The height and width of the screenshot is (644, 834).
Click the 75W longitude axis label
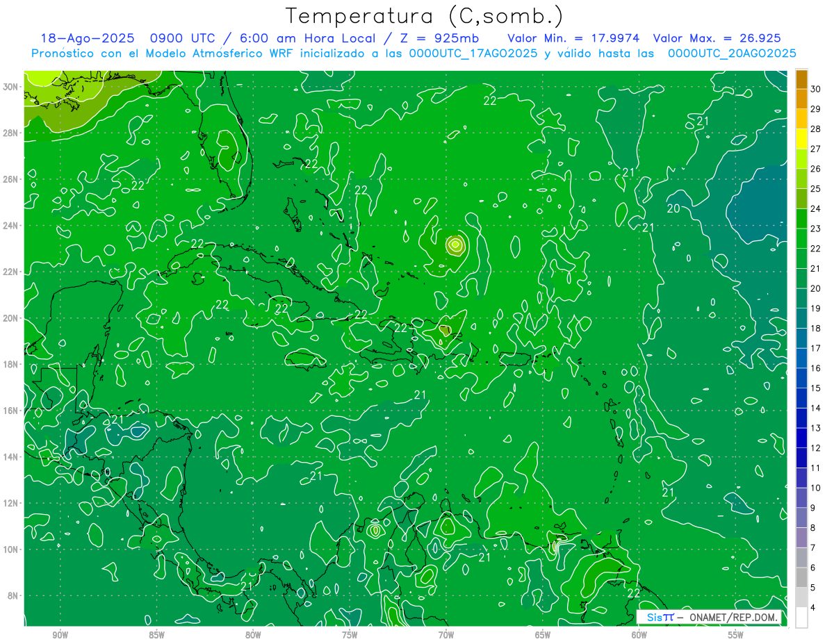tap(350, 635)
